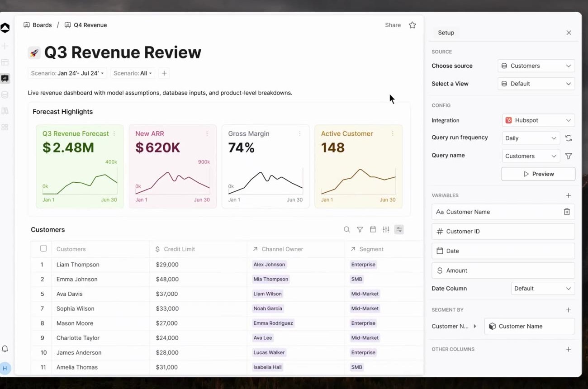Select the Customer ID variable field

[x=503, y=231]
